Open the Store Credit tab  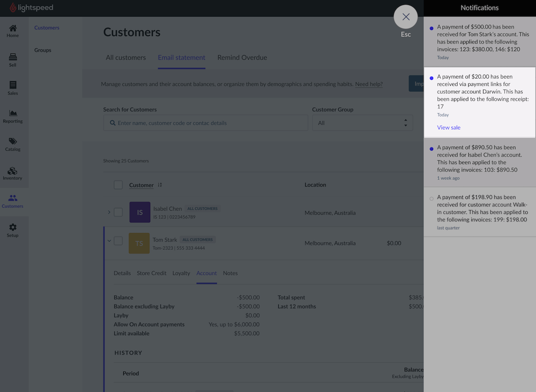[151, 273]
